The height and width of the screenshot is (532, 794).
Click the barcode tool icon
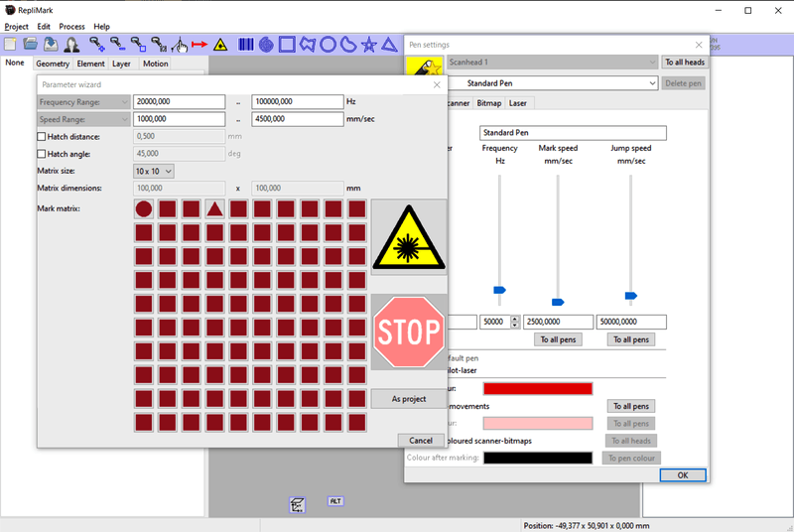245,44
